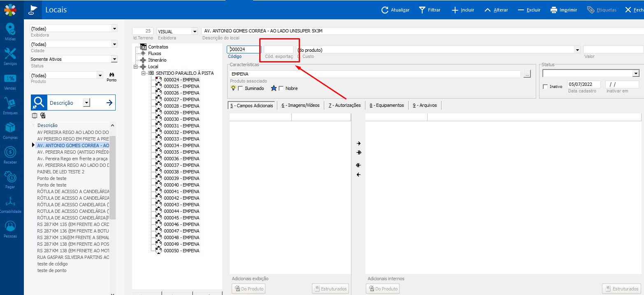Select Contratos in the tree
Viewport: 644px width, 295px height.
pos(158,47)
